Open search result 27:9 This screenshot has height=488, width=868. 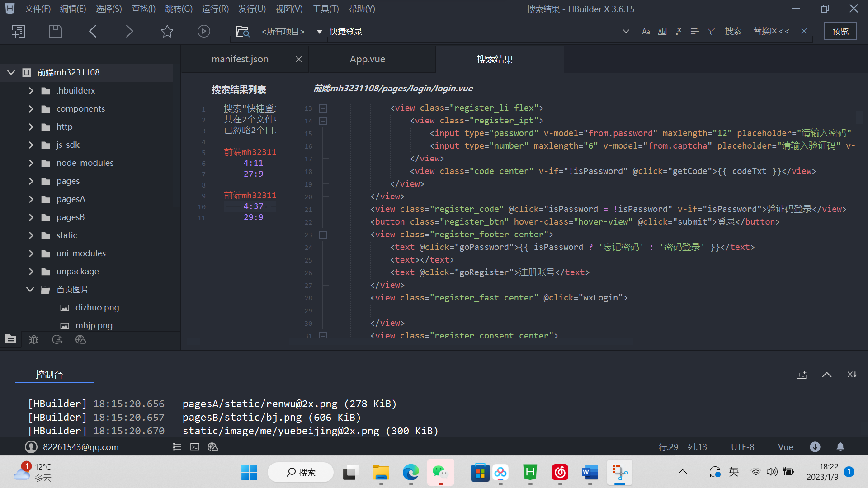tap(253, 174)
